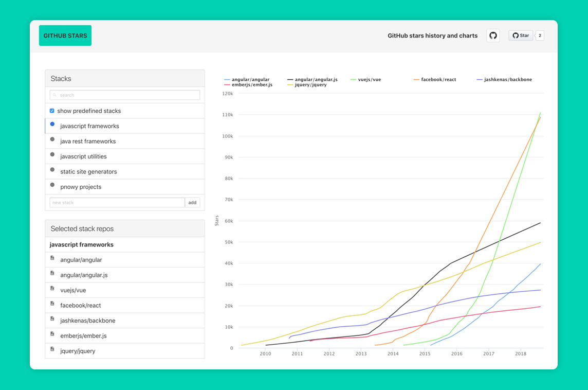Screen dimensions: 588x390
Task: Click repo icon beside jashkenas/backbone
Action: (52, 318)
